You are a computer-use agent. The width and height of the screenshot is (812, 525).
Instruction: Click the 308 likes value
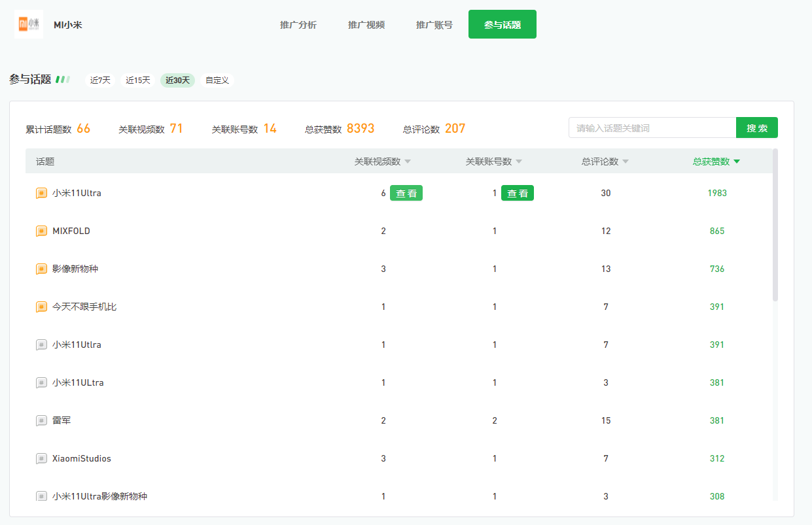(717, 496)
